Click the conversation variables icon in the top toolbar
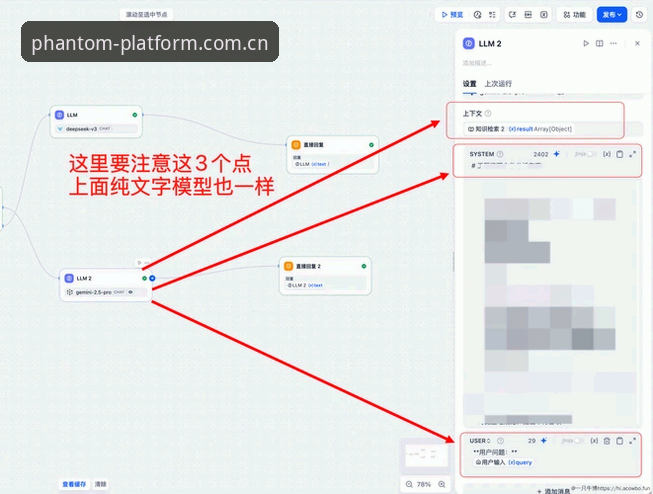This screenshot has height=494, width=653. tap(544, 15)
